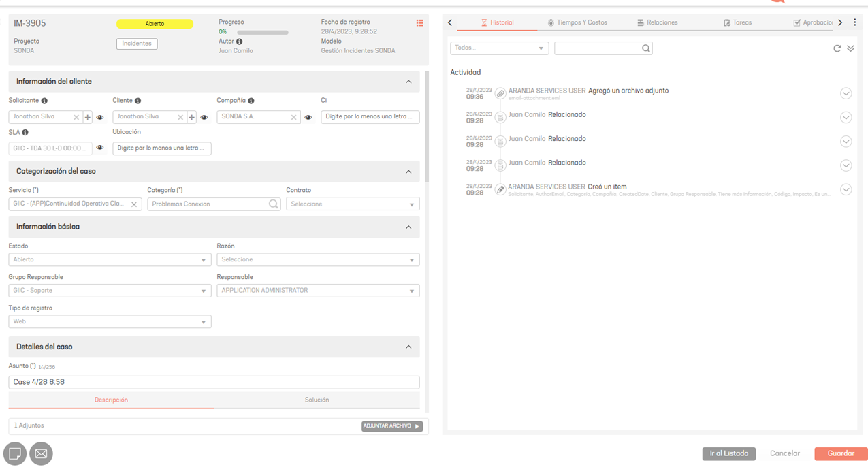Open the three-dot more options menu
Screen dimensions: 868x467
click(855, 22)
